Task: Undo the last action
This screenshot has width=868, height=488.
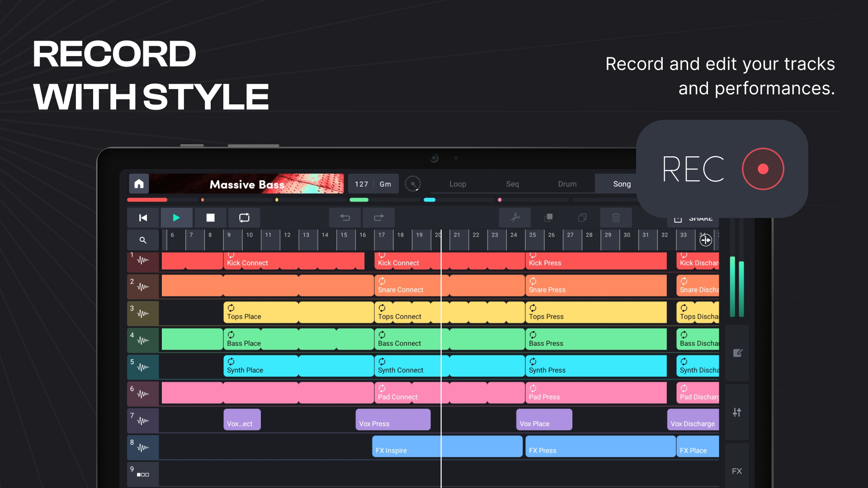Action: coord(345,217)
